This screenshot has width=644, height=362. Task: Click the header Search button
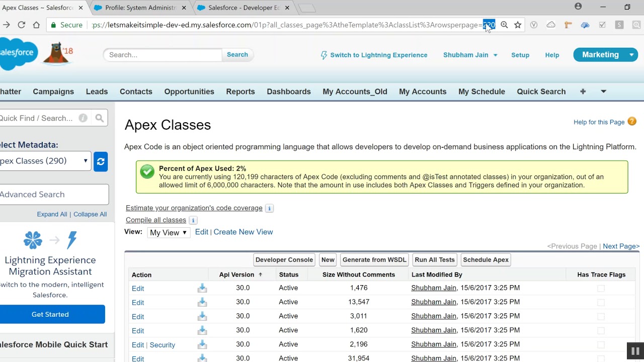click(x=237, y=55)
